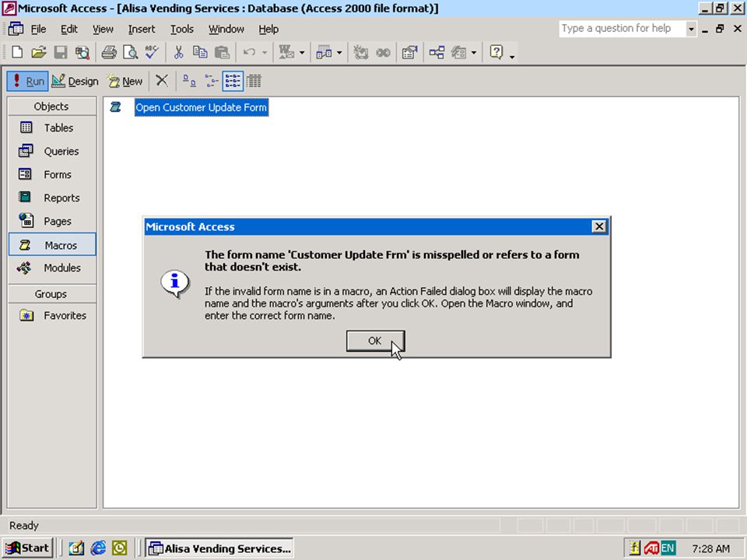Click the Microsoft Access Help icon
The width and height of the screenshot is (747, 560).
point(496,52)
